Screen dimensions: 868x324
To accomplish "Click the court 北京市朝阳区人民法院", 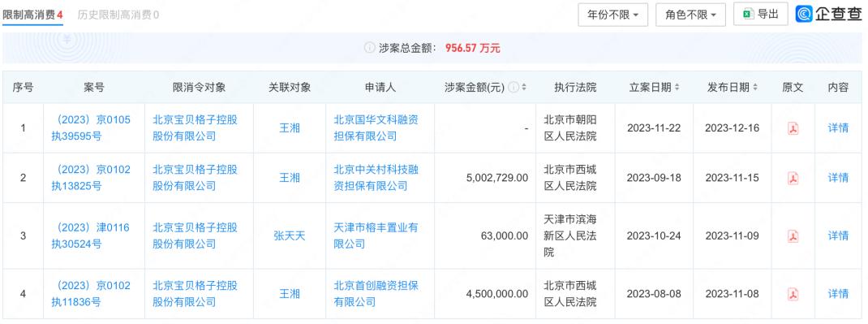I will tap(570, 128).
